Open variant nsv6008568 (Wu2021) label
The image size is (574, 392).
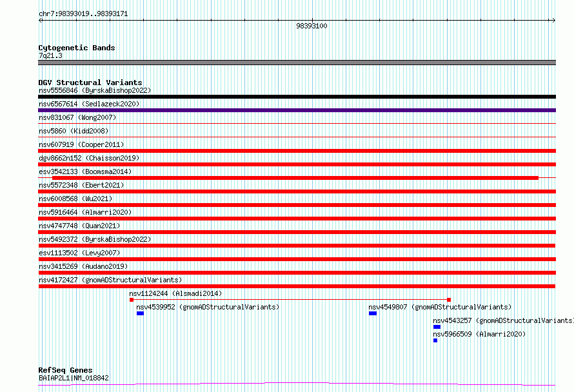coord(75,199)
